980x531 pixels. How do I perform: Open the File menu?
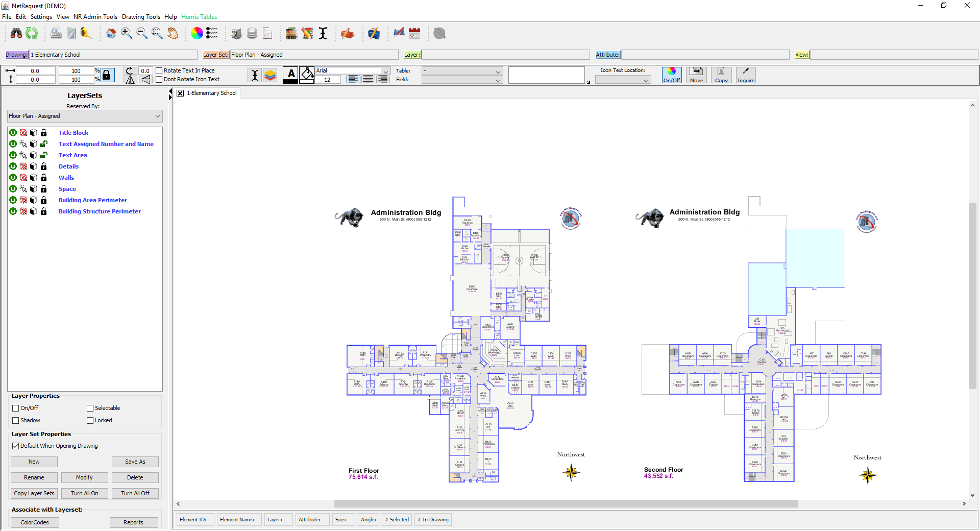click(7, 17)
